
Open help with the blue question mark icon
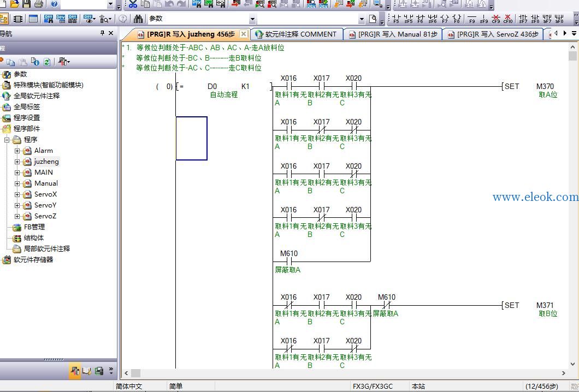pos(54,4)
